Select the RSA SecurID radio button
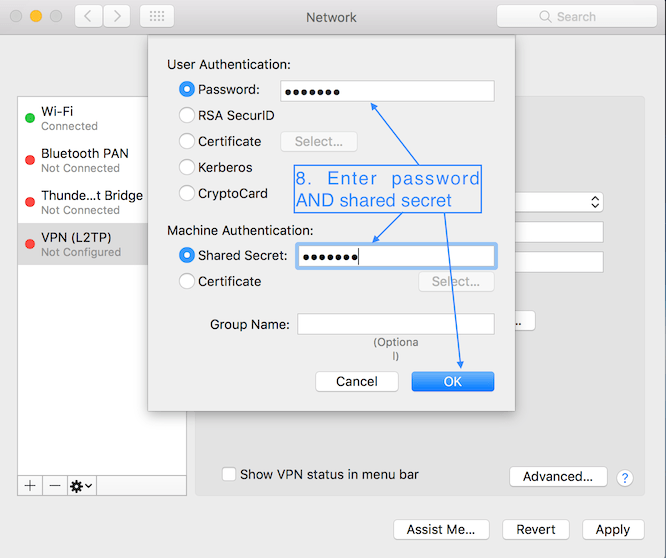The image size is (666, 558). coord(187,115)
